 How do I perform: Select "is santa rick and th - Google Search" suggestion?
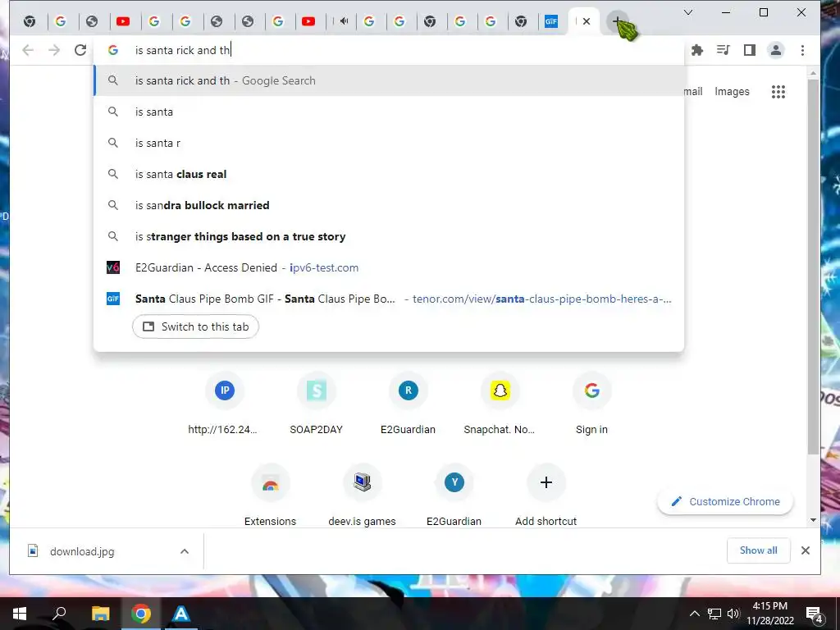(389, 81)
